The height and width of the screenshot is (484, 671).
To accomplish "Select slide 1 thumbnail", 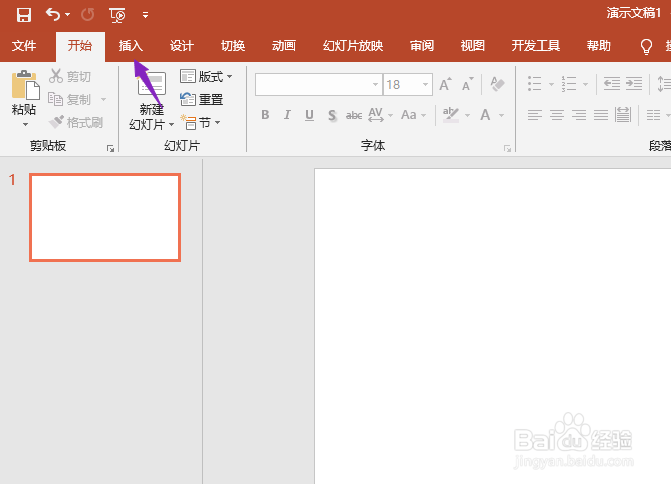I will click(x=105, y=217).
